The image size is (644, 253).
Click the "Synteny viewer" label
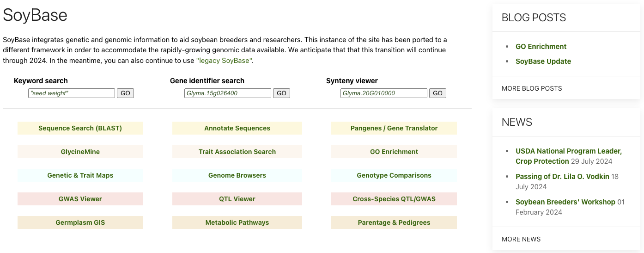352,80
